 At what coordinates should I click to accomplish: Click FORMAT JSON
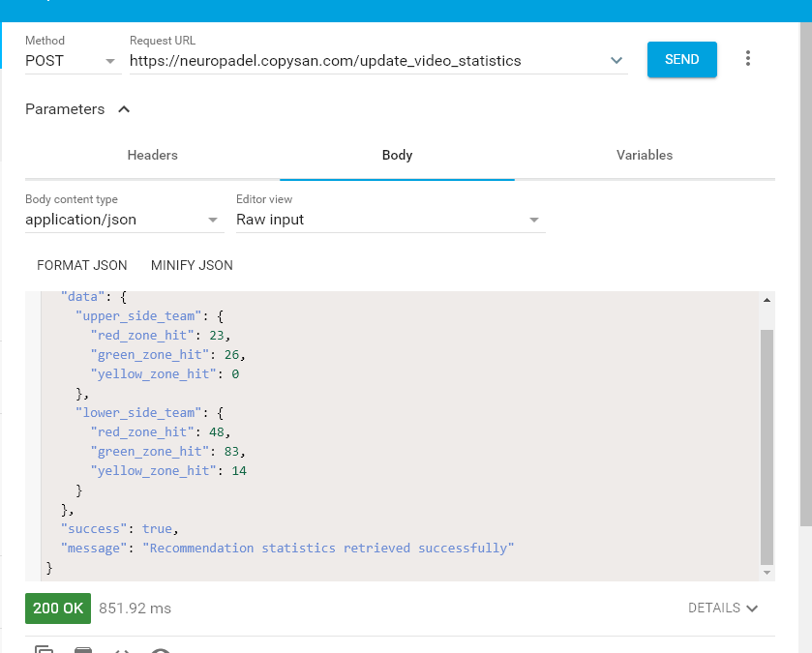82,265
